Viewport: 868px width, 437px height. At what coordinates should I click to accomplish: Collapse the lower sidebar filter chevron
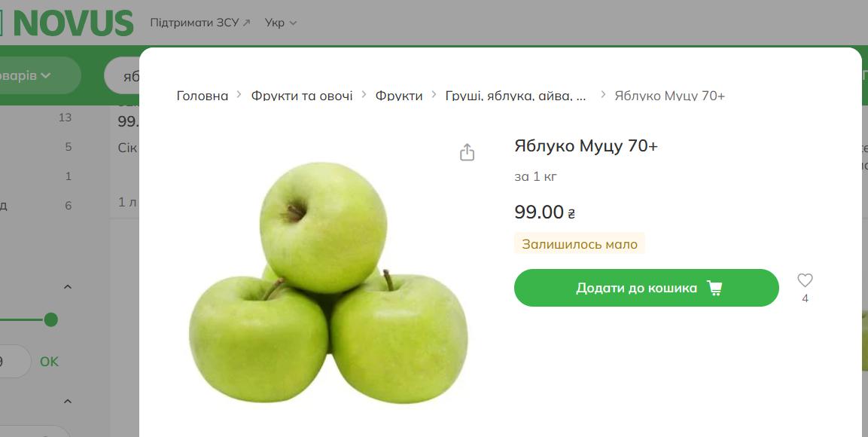tap(68, 401)
